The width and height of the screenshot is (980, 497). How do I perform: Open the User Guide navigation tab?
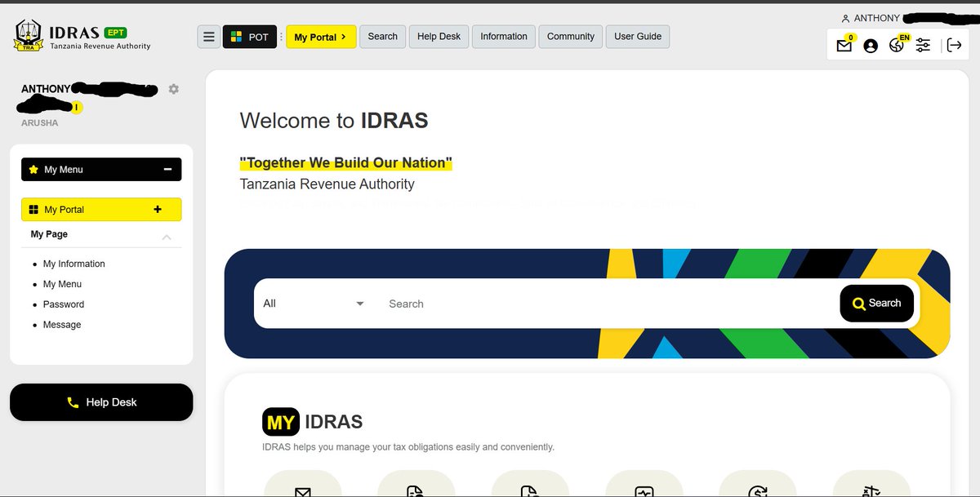click(638, 37)
